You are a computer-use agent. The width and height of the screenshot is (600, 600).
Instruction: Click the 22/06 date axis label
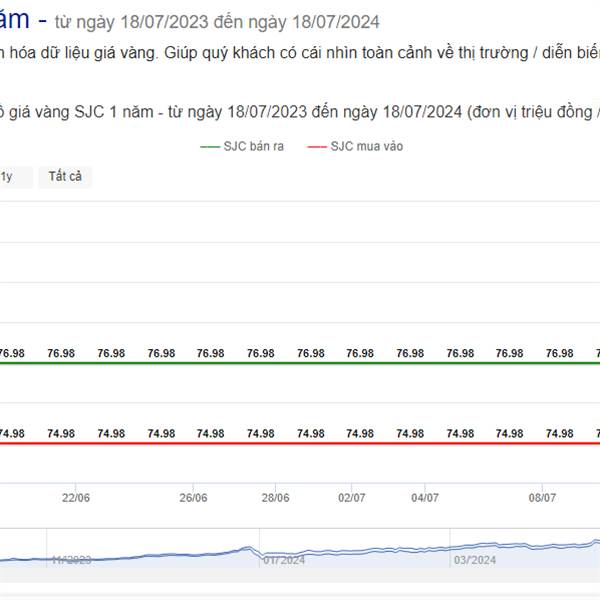tap(76, 497)
